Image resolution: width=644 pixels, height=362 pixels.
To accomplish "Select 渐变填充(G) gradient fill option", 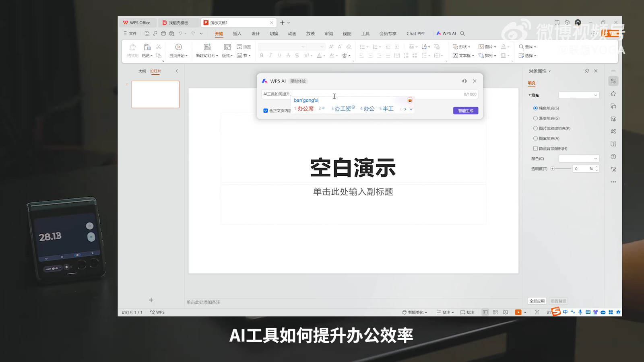I will point(535,118).
